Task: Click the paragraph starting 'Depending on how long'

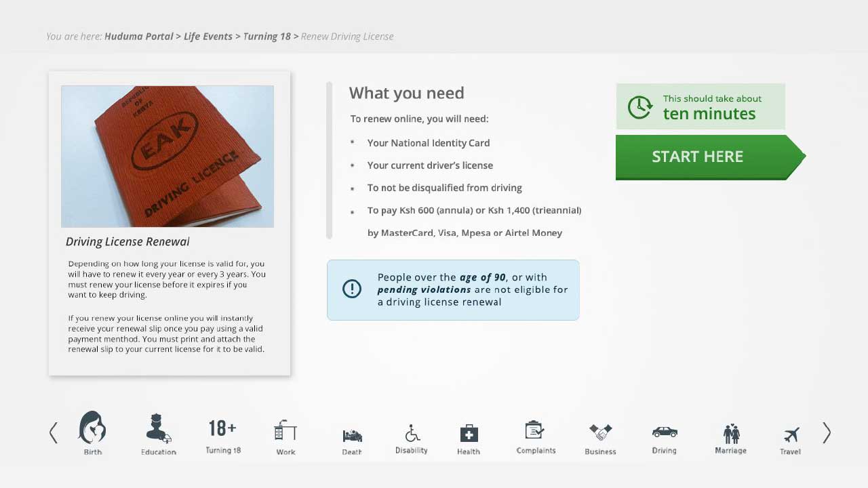Action: (167, 279)
